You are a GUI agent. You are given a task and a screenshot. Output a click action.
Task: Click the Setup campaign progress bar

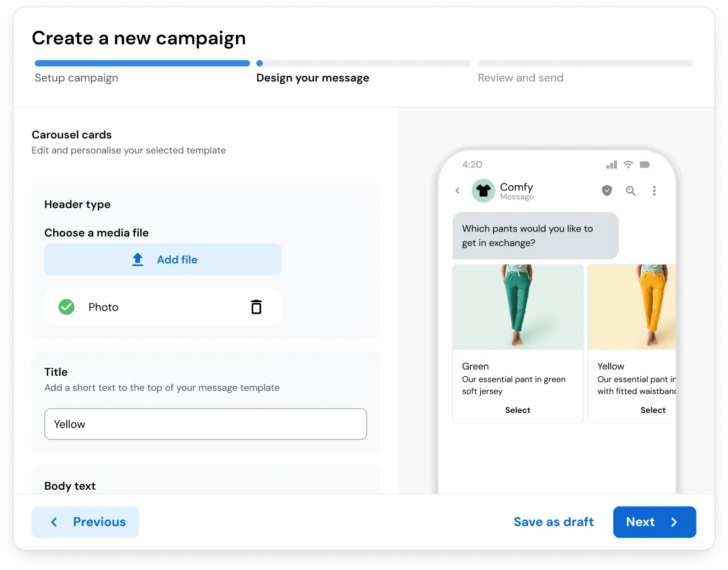(142, 63)
